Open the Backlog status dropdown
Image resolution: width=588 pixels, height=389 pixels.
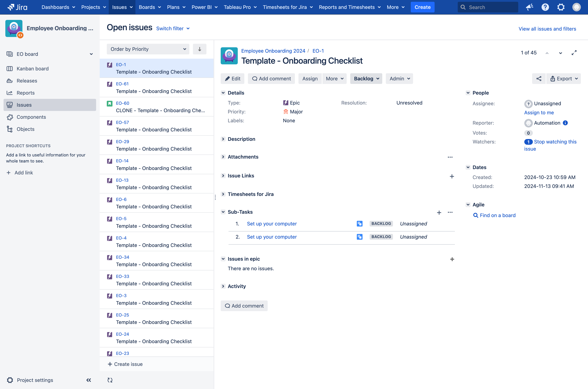tap(366, 79)
